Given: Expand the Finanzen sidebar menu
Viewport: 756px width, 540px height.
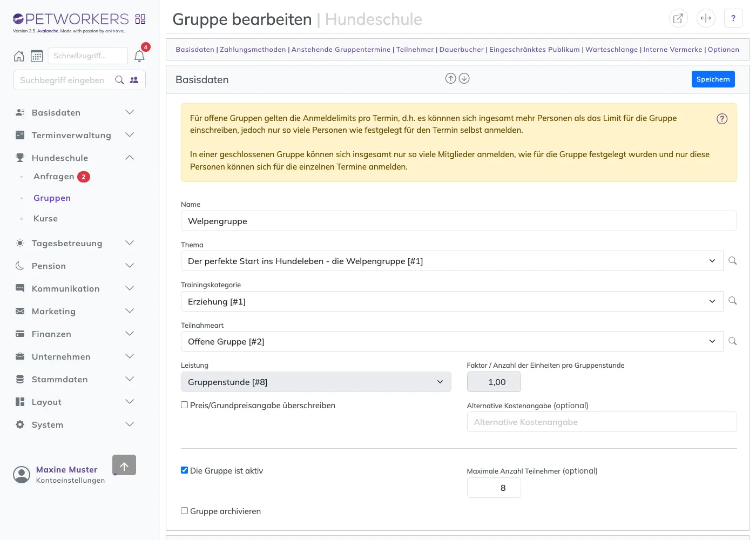Looking at the screenshot, I should click(x=75, y=334).
